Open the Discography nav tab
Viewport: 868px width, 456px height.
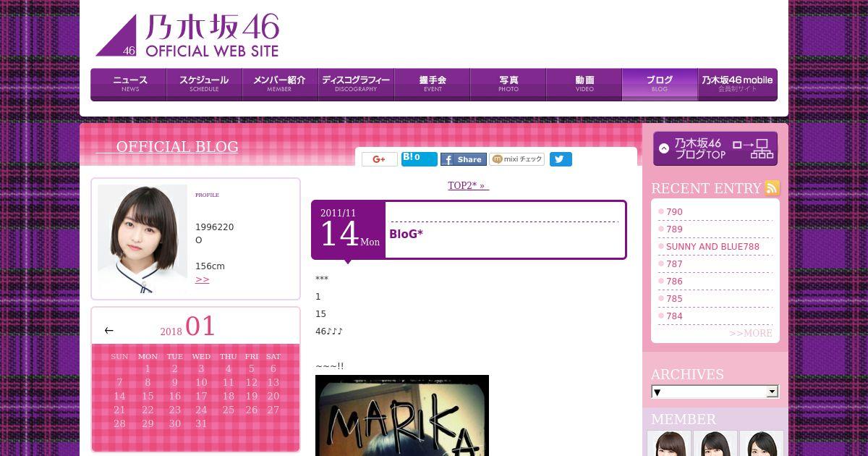356,84
